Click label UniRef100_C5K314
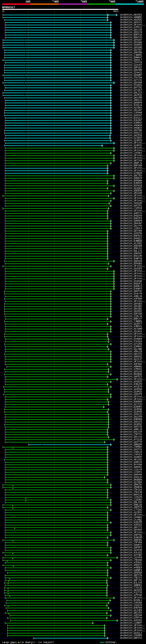The image size is (146, 644). (x=131, y=490)
